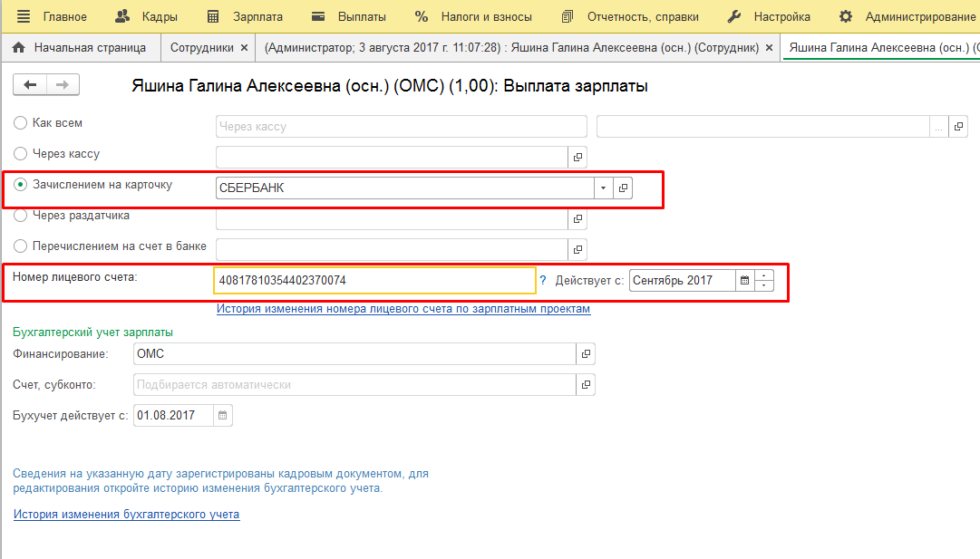Click open icon beside Счет, субконто field
Viewport: 980px width, 559px height.
click(x=586, y=385)
